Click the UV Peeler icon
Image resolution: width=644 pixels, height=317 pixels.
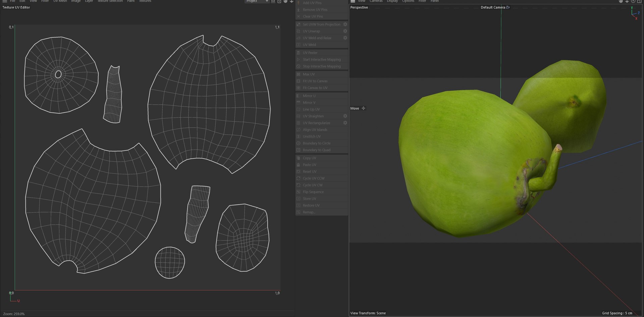pos(299,53)
